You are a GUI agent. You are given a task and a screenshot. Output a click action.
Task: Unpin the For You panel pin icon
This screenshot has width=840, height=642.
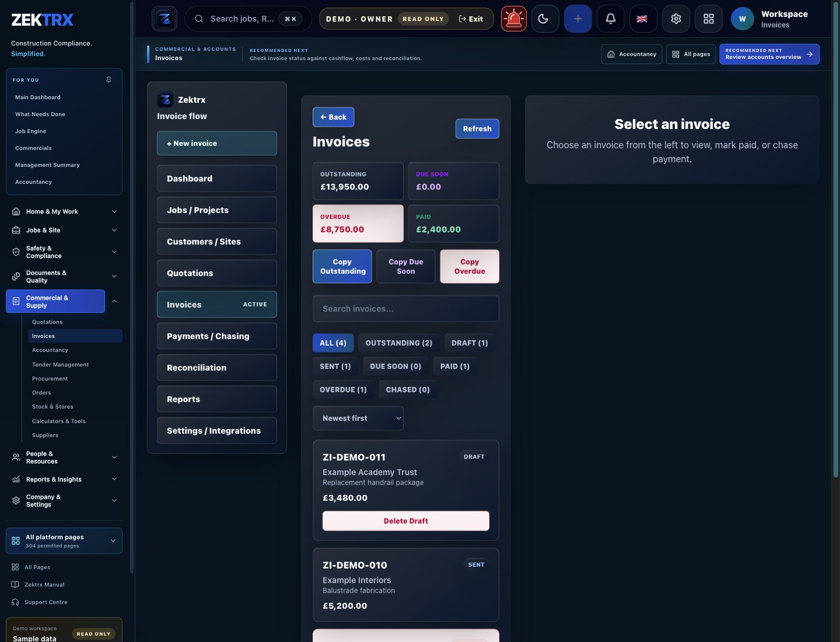click(x=108, y=80)
